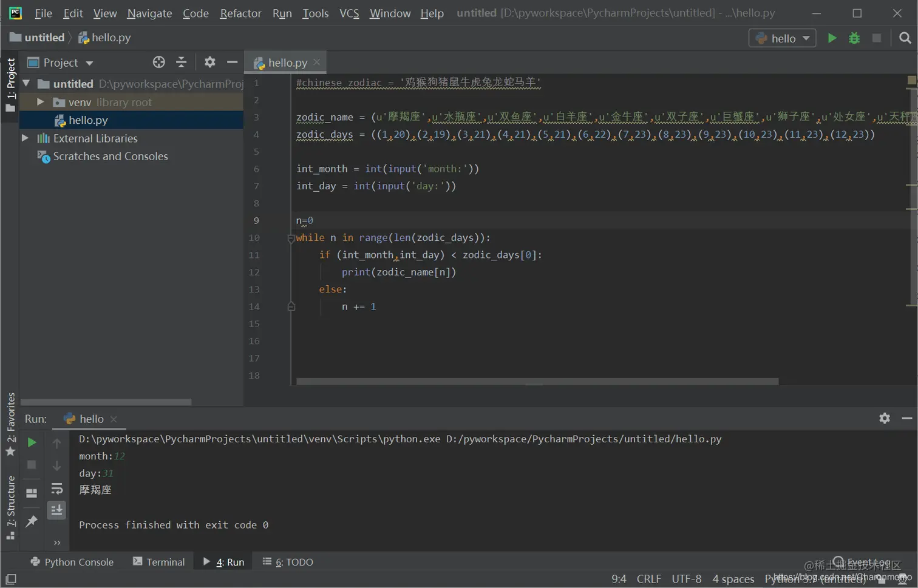Open the View menu
This screenshot has width=918, height=588.
(105, 13)
